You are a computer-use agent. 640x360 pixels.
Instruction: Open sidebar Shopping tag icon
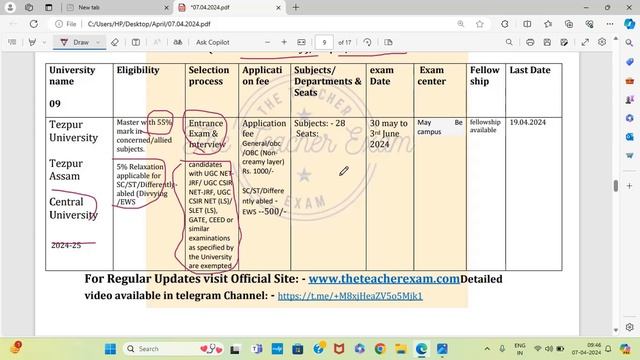(x=629, y=62)
